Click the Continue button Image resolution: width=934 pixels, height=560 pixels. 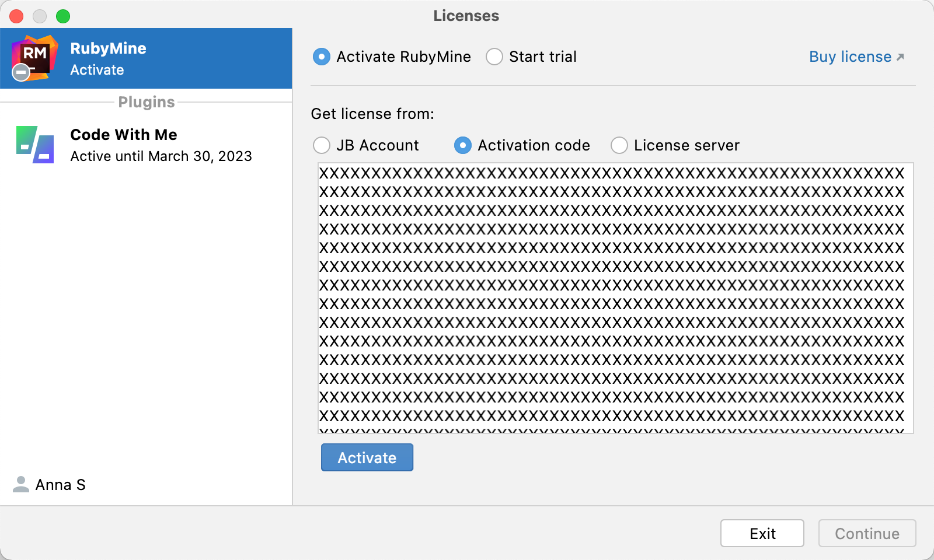tap(866, 533)
